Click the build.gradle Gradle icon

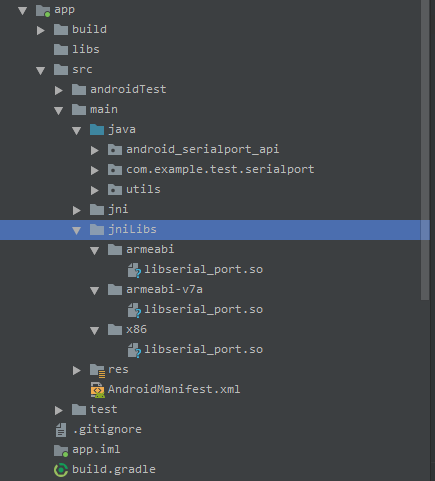[x=61, y=470]
